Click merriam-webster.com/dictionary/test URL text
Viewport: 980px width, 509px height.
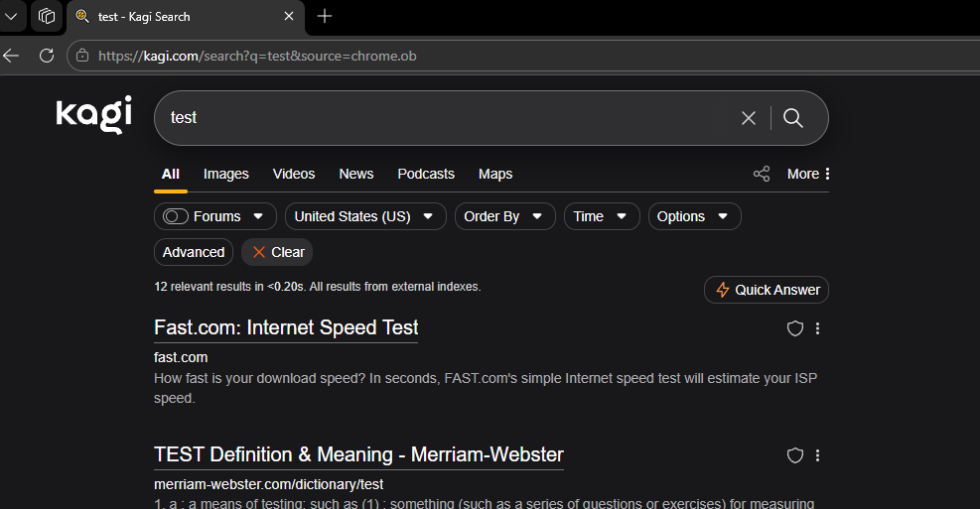[x=269, y=484]
